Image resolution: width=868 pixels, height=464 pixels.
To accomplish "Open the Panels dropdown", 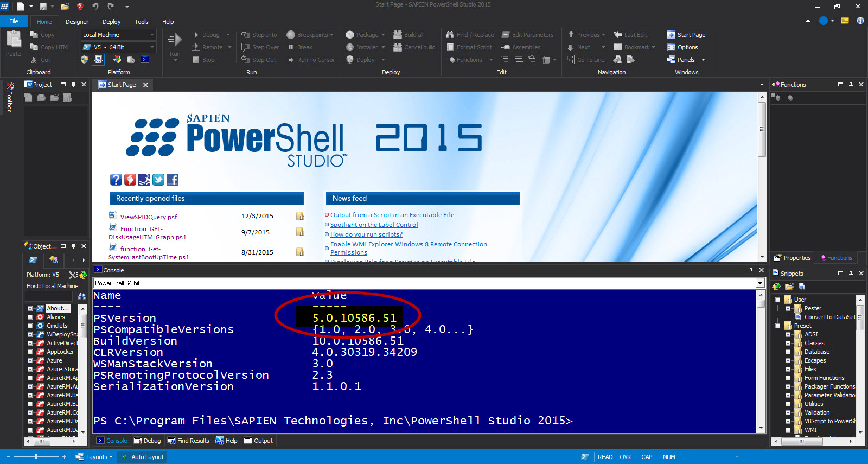I will 704,60.
